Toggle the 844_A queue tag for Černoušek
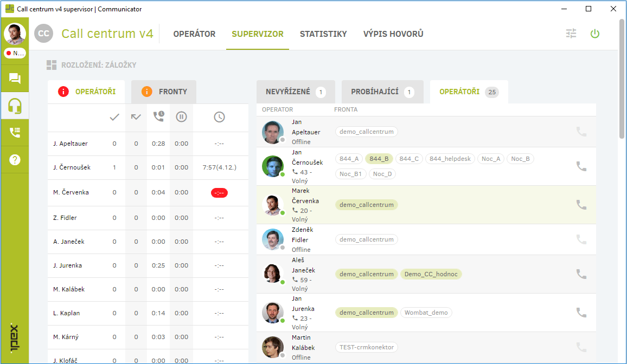 click(x=349, y=159)
